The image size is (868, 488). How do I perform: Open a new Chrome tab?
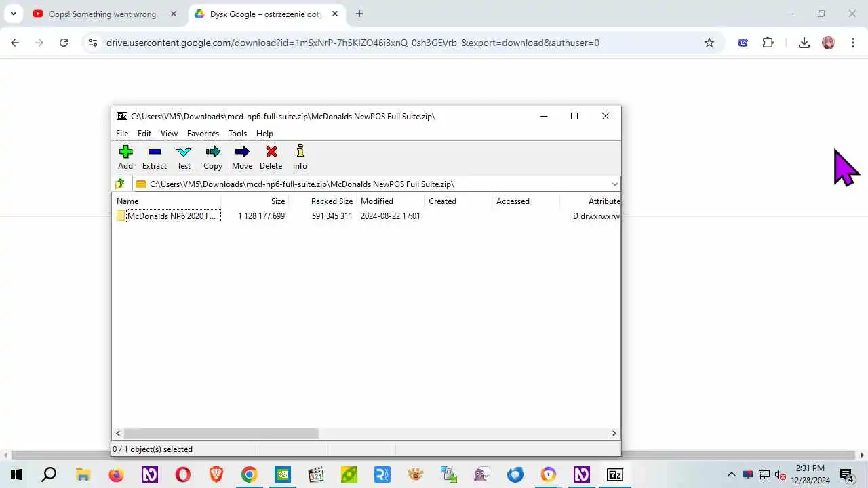[x=359, y=14]
